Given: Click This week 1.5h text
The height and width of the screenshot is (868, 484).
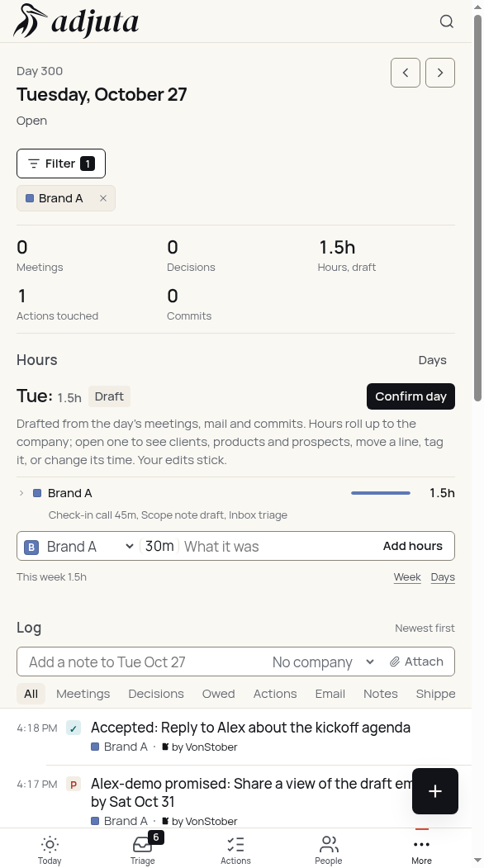Looking at the screenshot, I should coord(51,576).
